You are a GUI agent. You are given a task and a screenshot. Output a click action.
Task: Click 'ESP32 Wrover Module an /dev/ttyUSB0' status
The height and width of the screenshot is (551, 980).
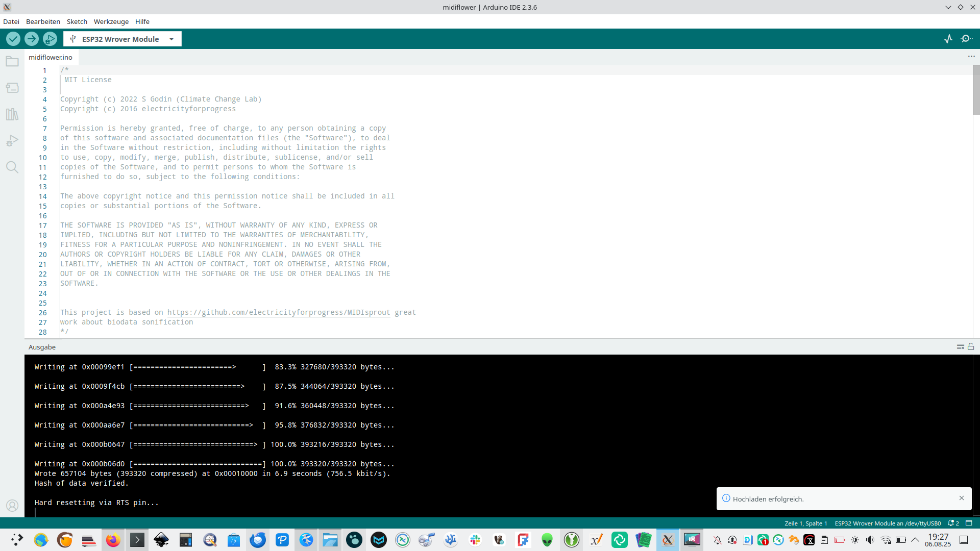point(888,523)
